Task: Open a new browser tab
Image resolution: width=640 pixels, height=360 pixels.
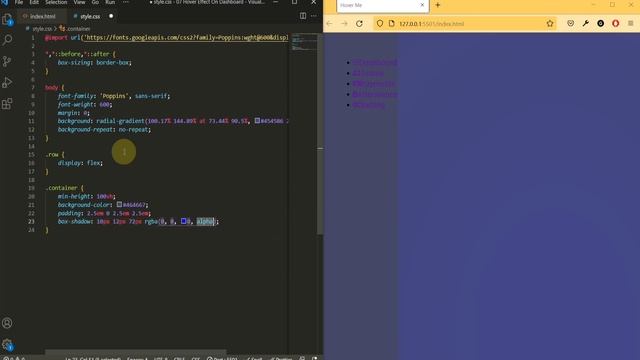Action: pos(438,5)
